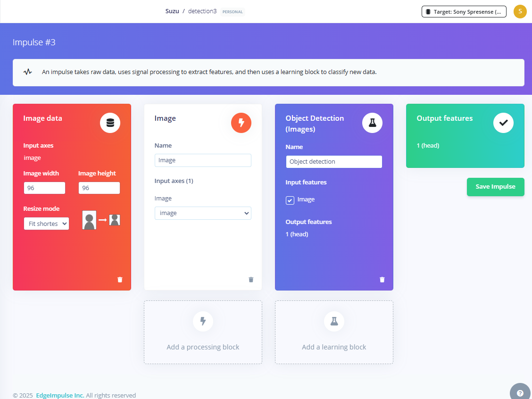Click the Save Impulse button
This screenshot has height=399, width=532.
pos(495,187)
